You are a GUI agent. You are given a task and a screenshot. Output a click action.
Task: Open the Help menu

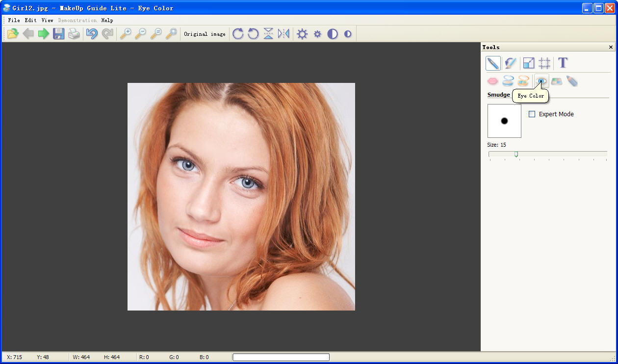107,20
